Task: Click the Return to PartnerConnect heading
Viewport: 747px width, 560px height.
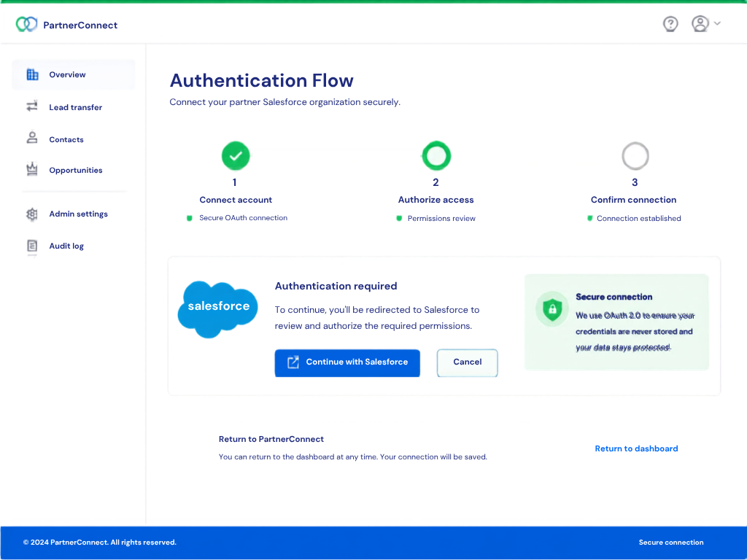Action: pyautogui.click(x=271, y=439)
